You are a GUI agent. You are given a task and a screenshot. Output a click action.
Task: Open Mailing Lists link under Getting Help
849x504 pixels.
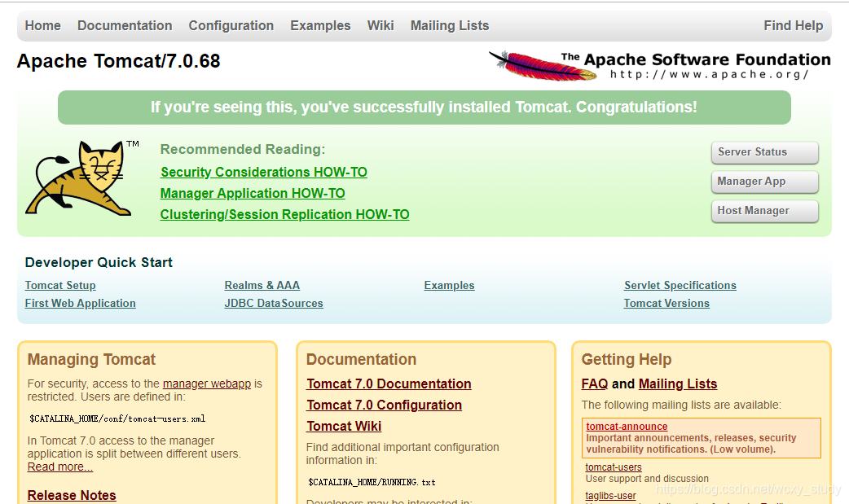(x=678, y=383)
